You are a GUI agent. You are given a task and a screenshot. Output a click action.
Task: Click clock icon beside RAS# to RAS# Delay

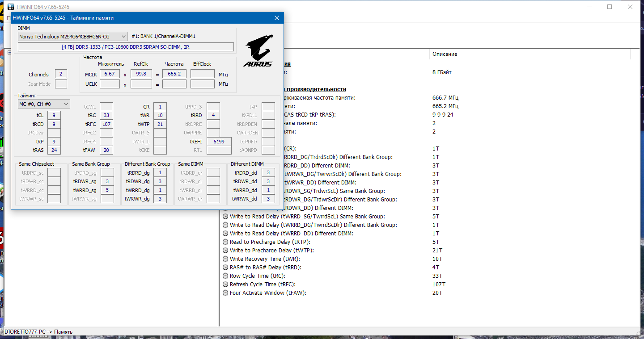(225, 268)
